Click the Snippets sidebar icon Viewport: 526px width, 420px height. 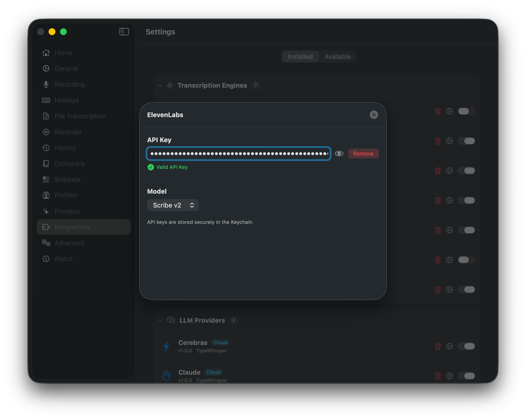pos(46,179)
